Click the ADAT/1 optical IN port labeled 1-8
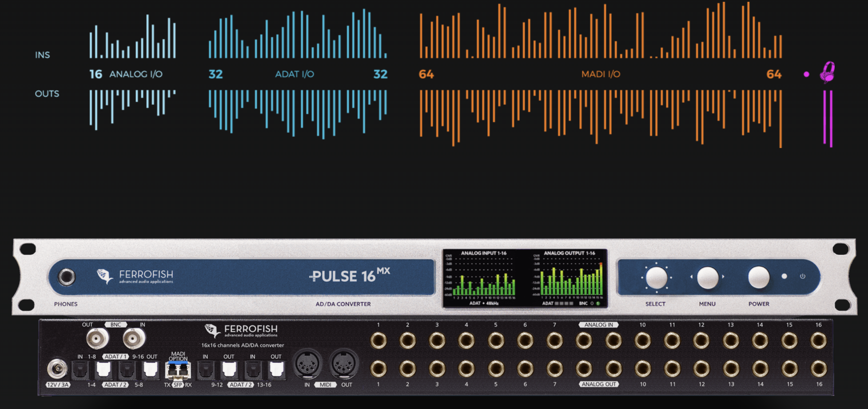Screen dimensions: 868x409 click(80, 370)
